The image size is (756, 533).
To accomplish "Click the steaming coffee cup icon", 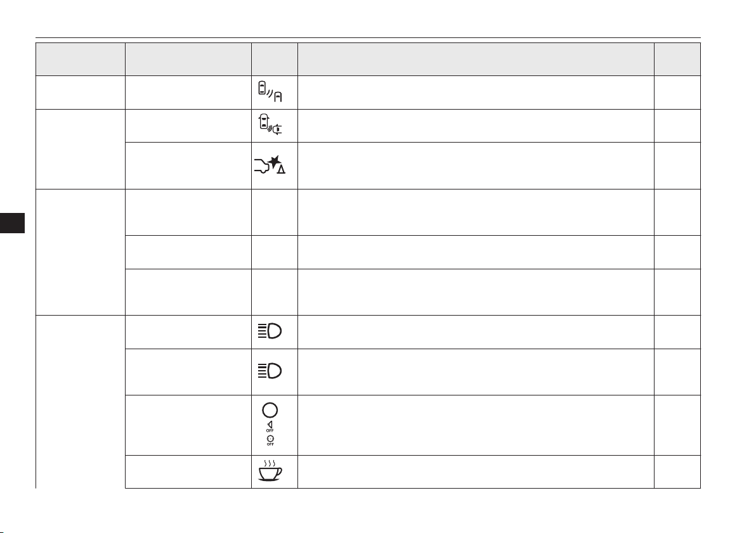I will [270, 471].
